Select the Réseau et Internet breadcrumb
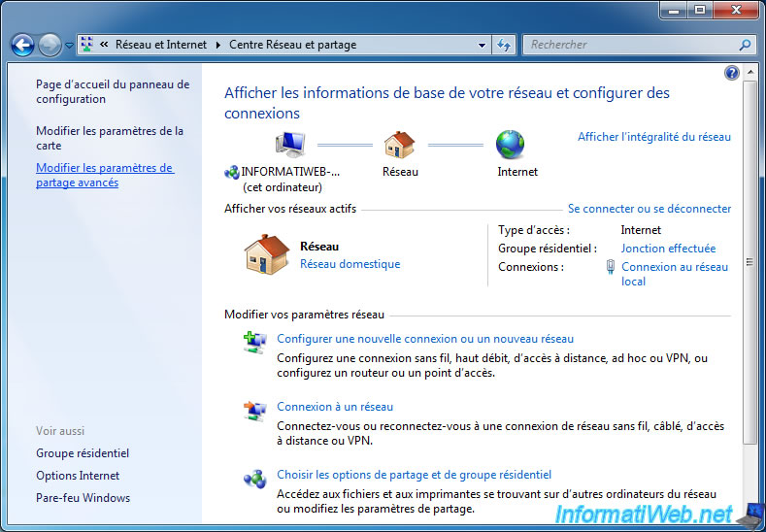Image resolution: width=766 pixels, height=532 pixels. [x=161, y=45]
